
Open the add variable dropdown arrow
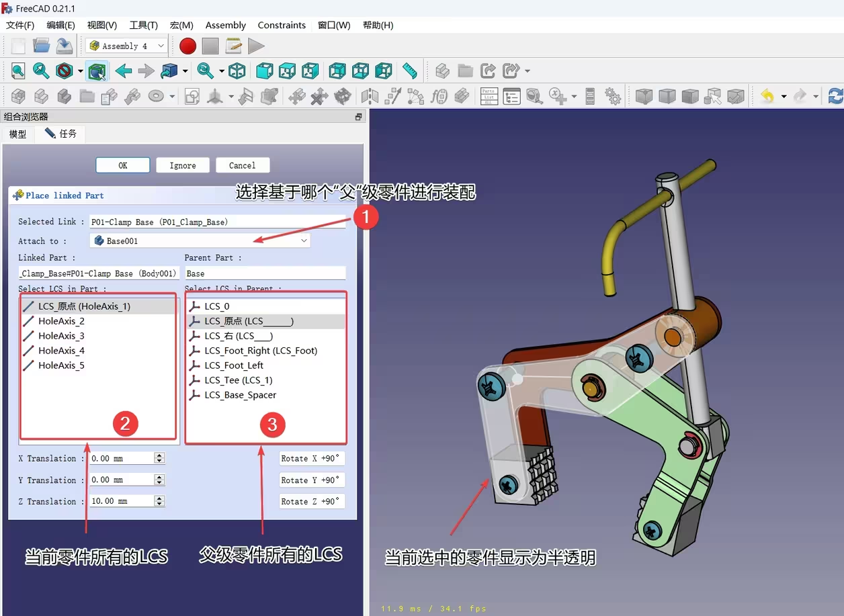click(x=574, y=97)
